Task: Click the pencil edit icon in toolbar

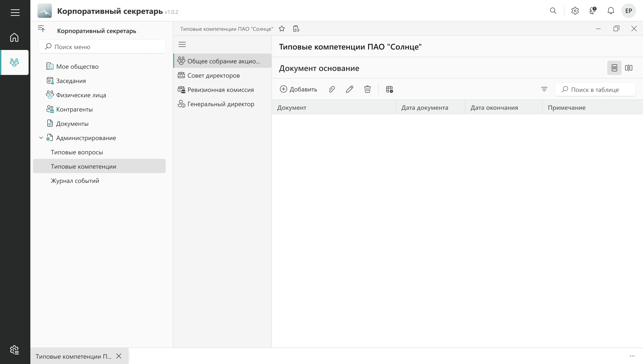Action: coord(350,89)
